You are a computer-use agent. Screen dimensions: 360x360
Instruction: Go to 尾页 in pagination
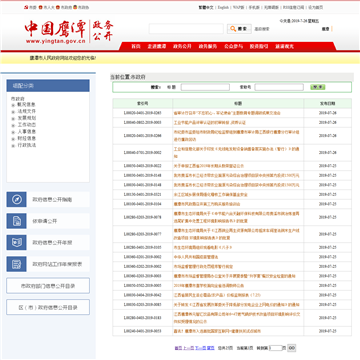click(211, 348)
